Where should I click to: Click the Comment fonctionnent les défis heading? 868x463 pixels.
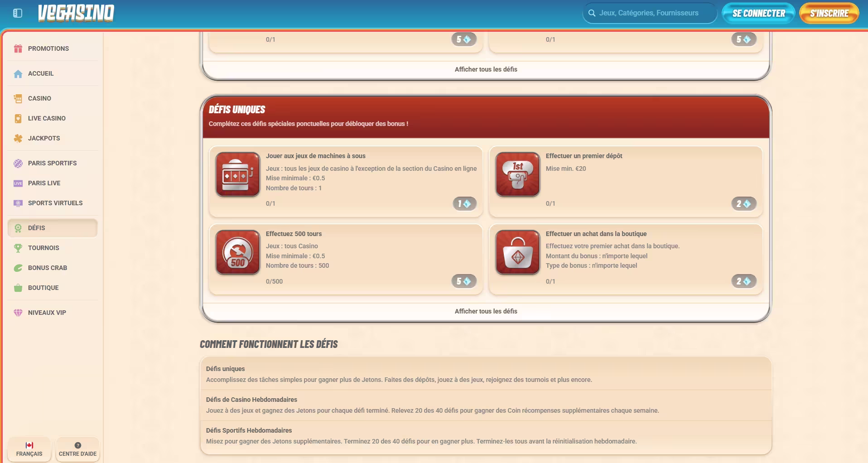point(269,344)
